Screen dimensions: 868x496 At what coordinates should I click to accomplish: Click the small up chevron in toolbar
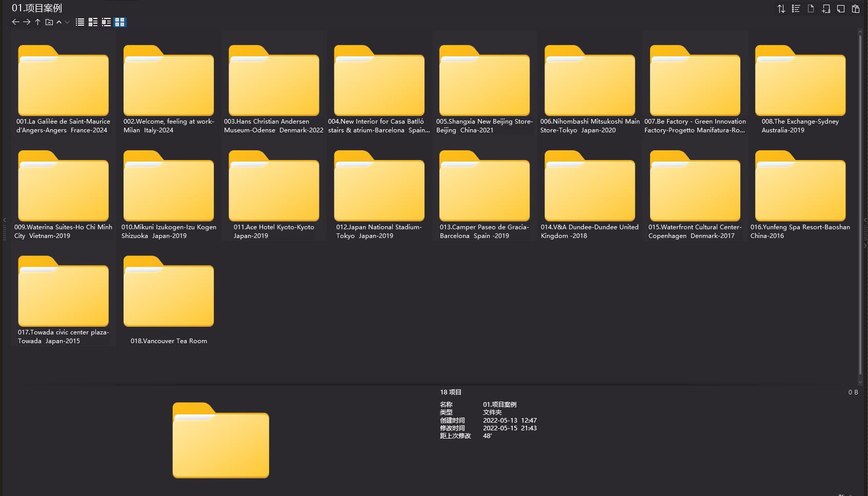click(x=59, y=22)
